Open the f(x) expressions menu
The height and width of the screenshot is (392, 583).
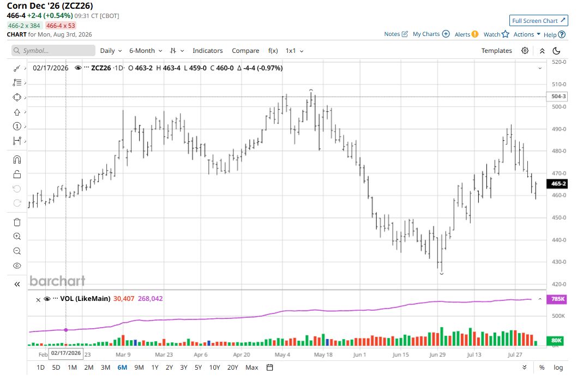click(x=273, y=51)
